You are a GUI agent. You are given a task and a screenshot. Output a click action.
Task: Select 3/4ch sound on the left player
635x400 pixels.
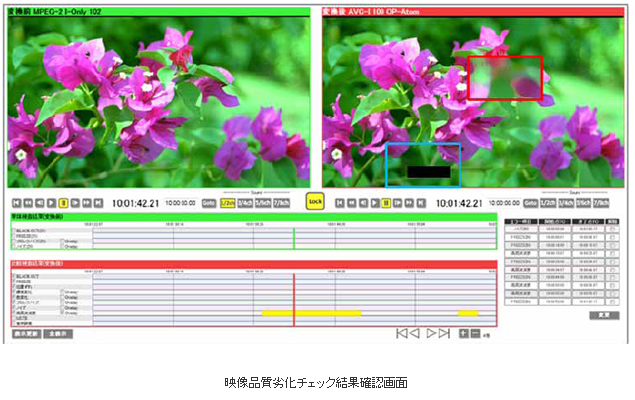(x=246, y=203)
